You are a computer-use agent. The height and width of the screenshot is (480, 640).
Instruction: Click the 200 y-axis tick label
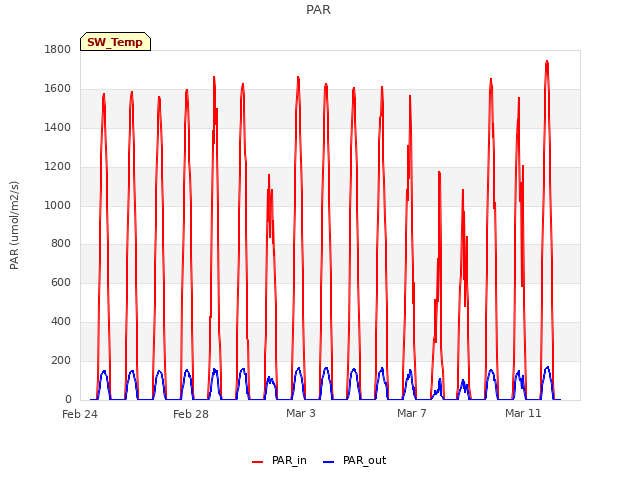(61, 360)
